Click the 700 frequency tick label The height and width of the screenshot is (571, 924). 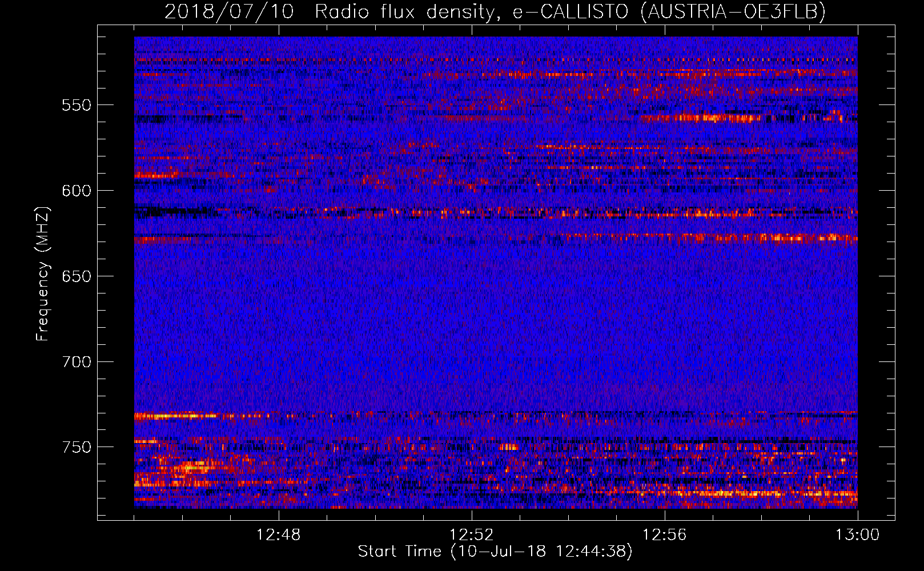(x=77, y=362)
